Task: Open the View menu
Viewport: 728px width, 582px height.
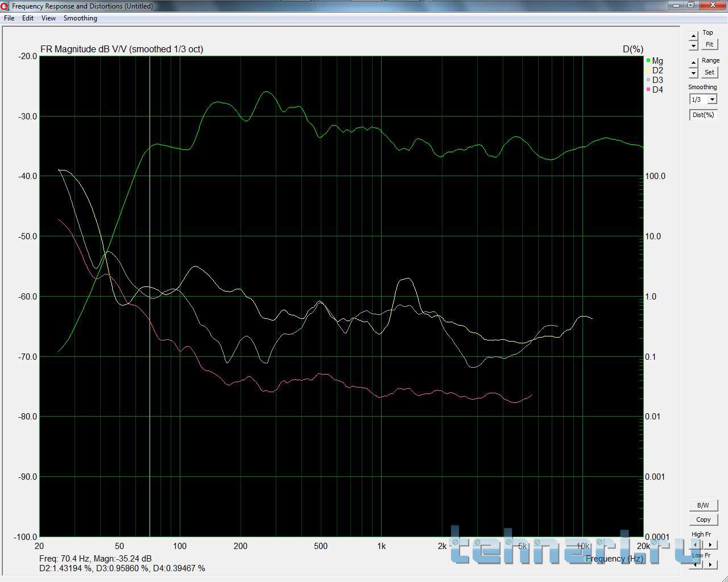Action: [x=48, y=18]
